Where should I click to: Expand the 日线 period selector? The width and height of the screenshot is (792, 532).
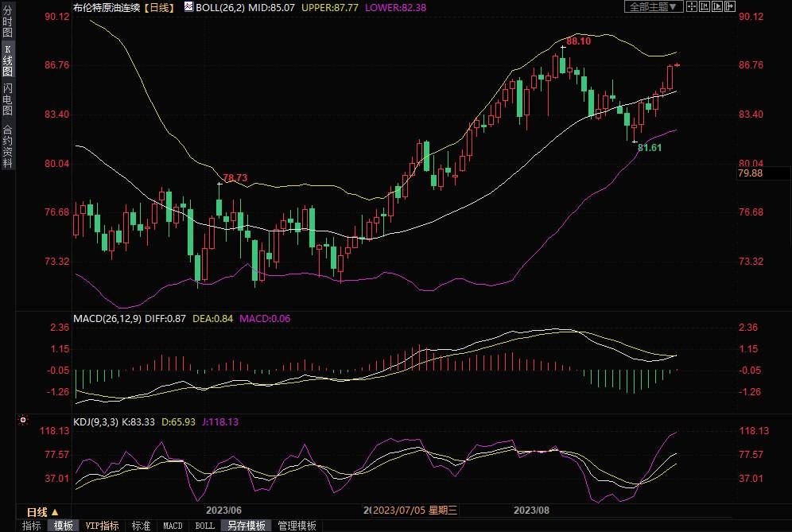click(x=42, y=512)
